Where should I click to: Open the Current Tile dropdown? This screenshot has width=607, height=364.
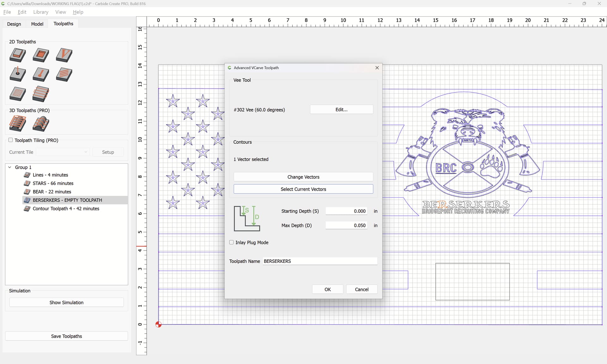pos(63,152)
